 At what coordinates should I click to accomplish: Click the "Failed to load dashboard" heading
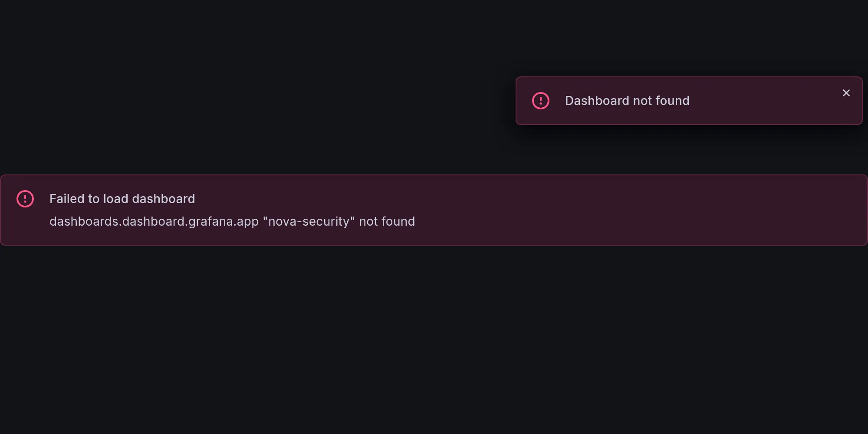point(122,199)
